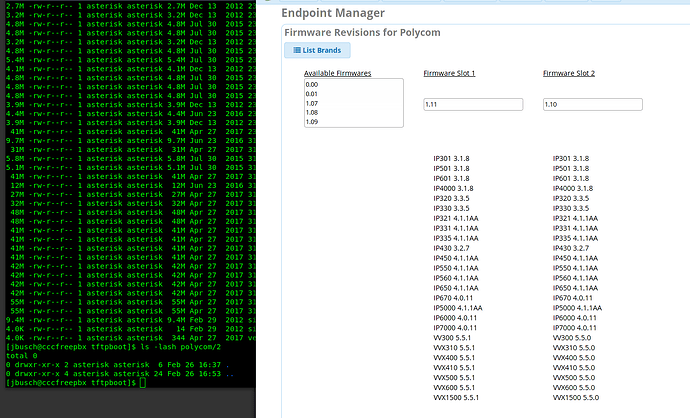Click the 4.4M Jun 23 terminal row

pos(130,114)
